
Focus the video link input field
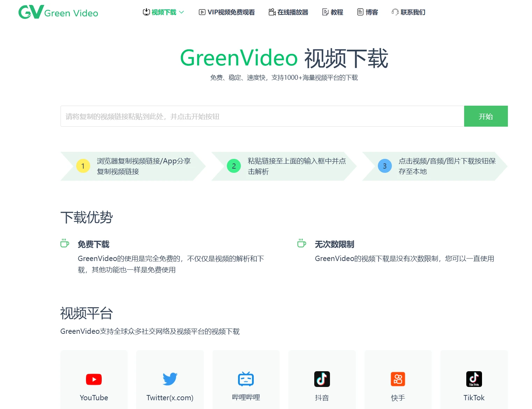[x=262, y=116]
